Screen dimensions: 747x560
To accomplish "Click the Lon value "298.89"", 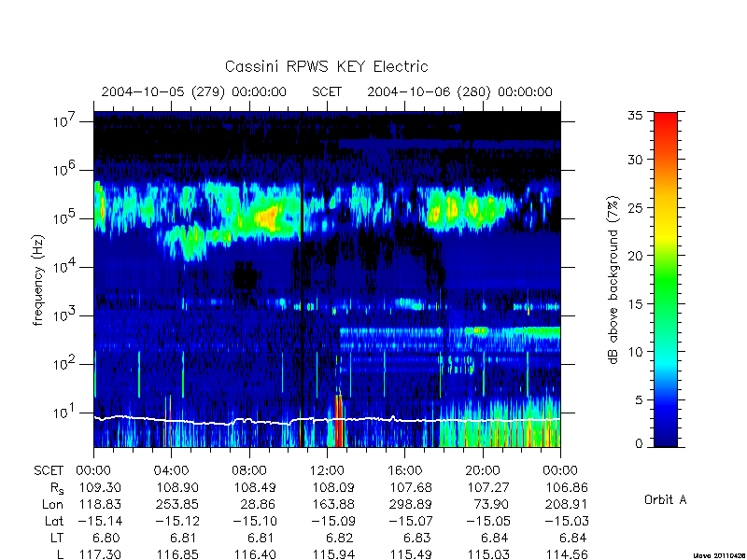I will [411, 504].
